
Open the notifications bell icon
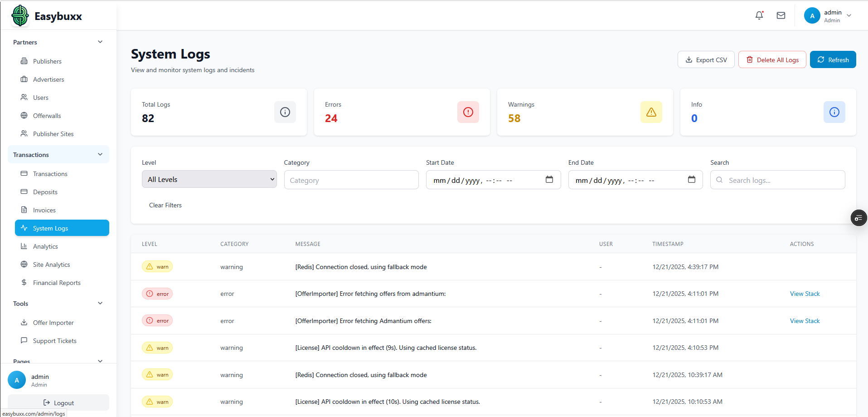coord(759,15)
